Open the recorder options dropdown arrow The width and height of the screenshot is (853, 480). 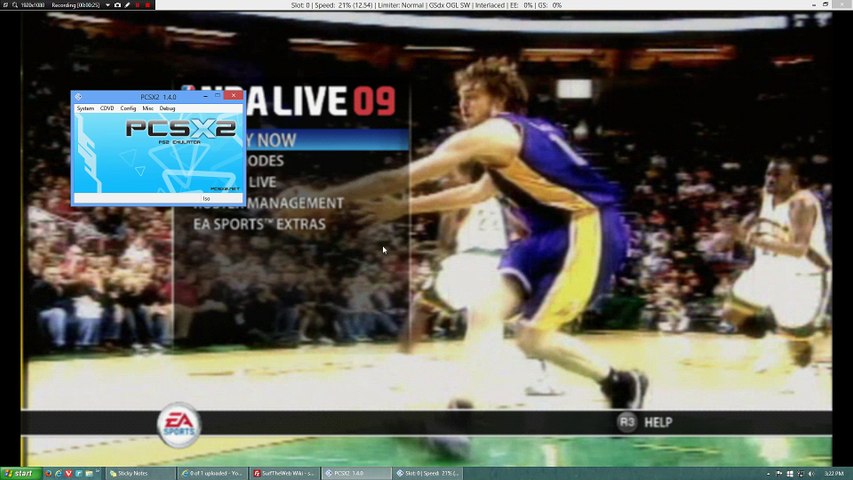click(x=108, y=5)
